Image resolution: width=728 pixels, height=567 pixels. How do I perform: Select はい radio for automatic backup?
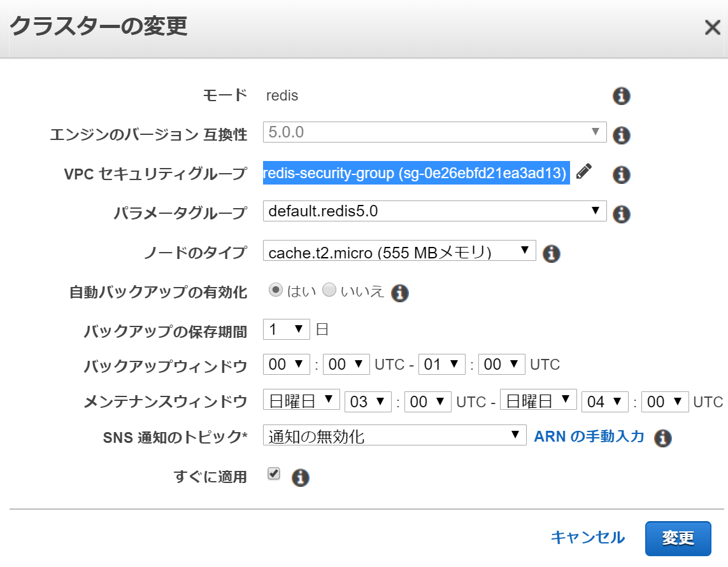[276, 291]
